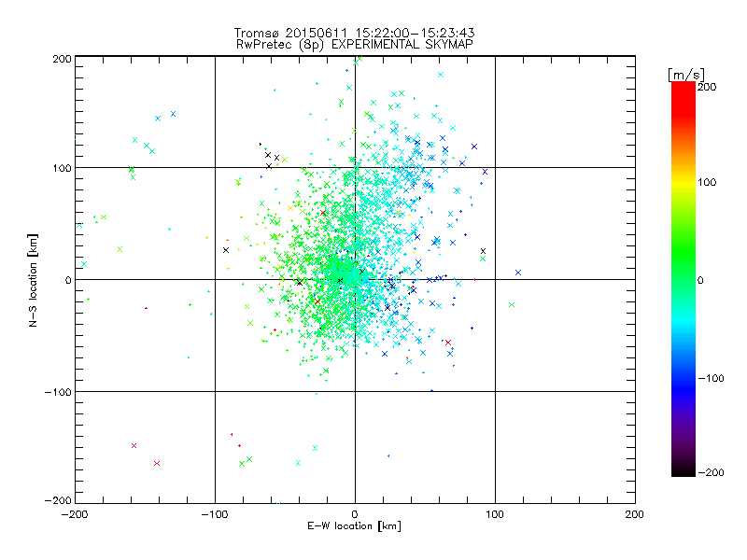
Task: Click the colorbar tick label '0'
Action: (700, 281)
